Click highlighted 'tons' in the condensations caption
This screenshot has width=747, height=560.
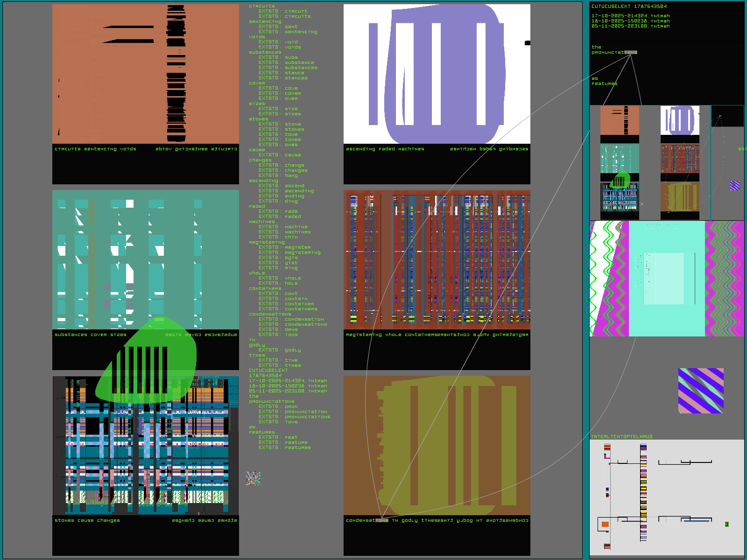(x=382, y=520)
